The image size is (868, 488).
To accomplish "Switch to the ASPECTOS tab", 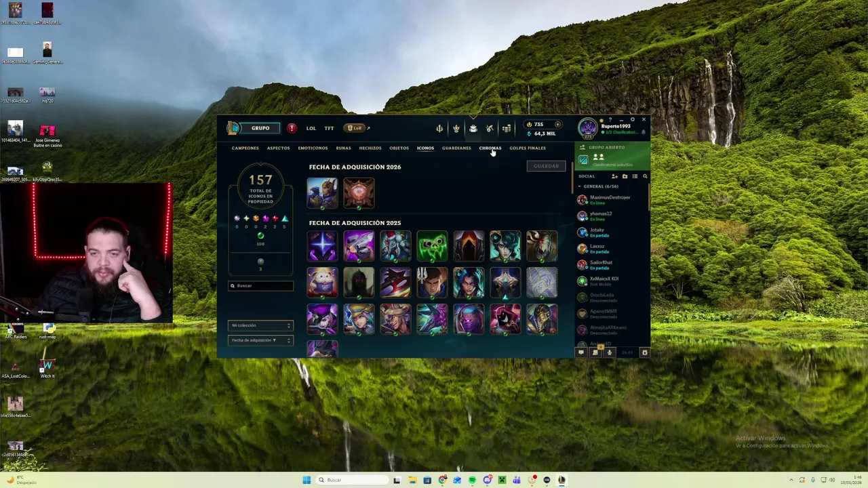I will coord(278,148).
